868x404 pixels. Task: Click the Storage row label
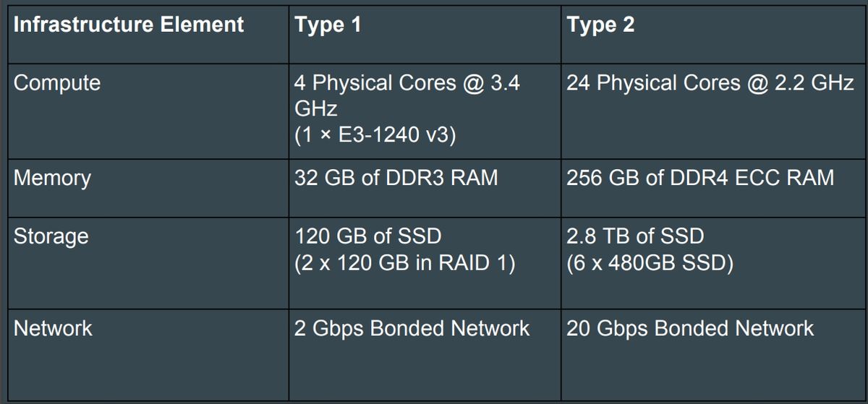[51, 236]
